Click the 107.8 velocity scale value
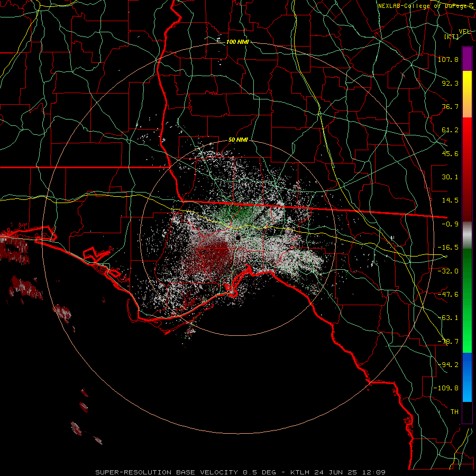Viewport: 476px width, 476px height. pyautogui.click(x=448, y=59)
